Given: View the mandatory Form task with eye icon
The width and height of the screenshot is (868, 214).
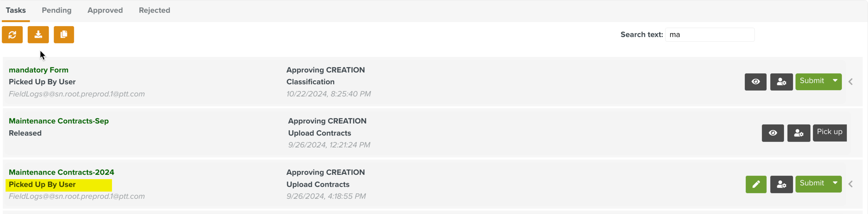Looking at the screenshot, I should (756, 82).
